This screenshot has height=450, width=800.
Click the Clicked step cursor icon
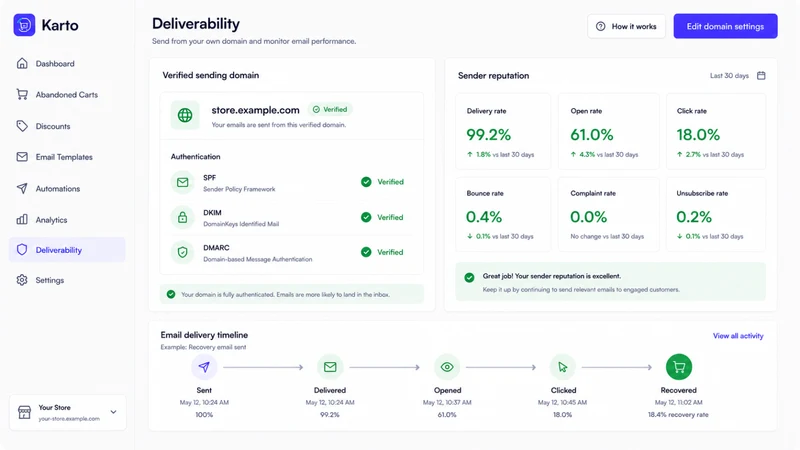(563, 367)
